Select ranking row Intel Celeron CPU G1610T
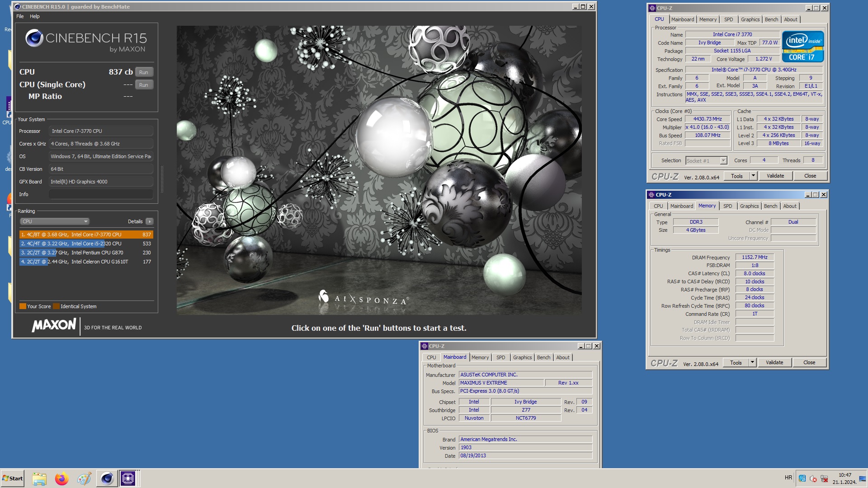 tap(86, 262)
